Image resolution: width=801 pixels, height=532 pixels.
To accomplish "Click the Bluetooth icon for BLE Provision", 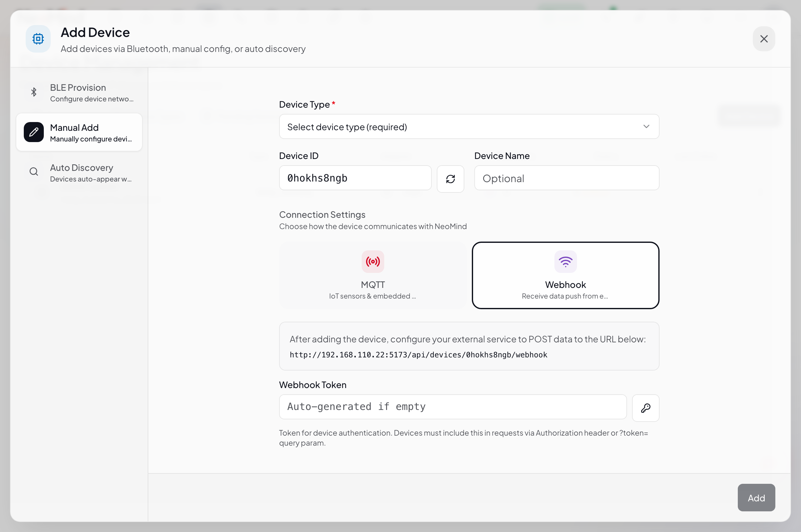I will coord(33,92).
